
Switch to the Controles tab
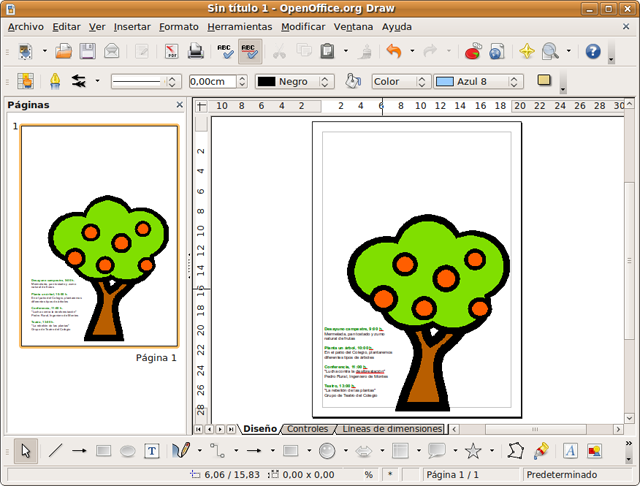[x=307, y=429]
